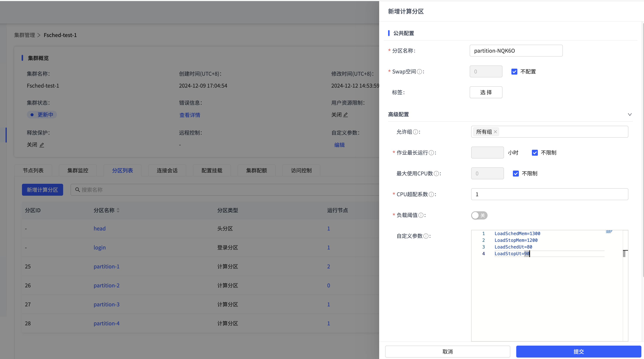Click the 最大使用CPU数 value field
The width and height of the screenshot is (644, 359).
tap(487, 174)
